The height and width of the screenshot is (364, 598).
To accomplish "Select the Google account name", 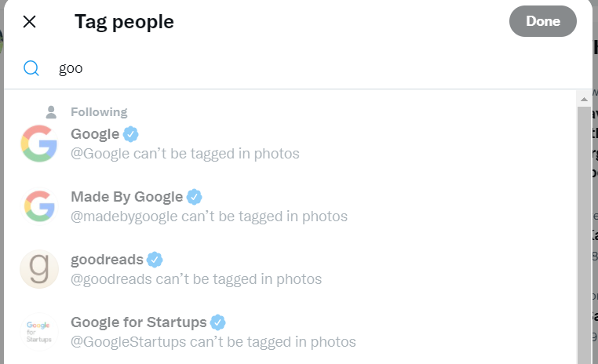I will (95, 133).
